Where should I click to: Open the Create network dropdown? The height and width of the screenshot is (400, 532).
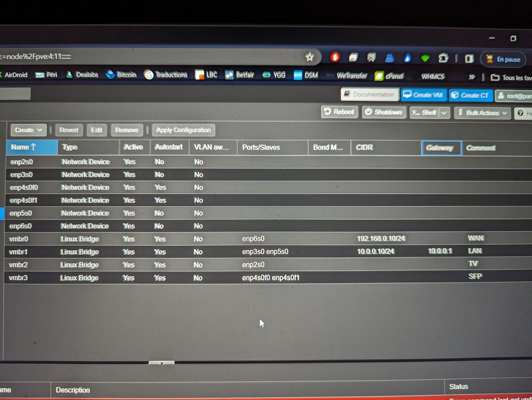[29, 130]
